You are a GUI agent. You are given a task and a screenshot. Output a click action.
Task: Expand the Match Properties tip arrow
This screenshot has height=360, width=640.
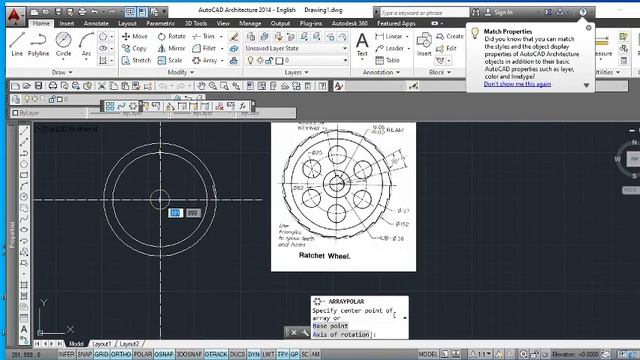[x=586, y=85]
